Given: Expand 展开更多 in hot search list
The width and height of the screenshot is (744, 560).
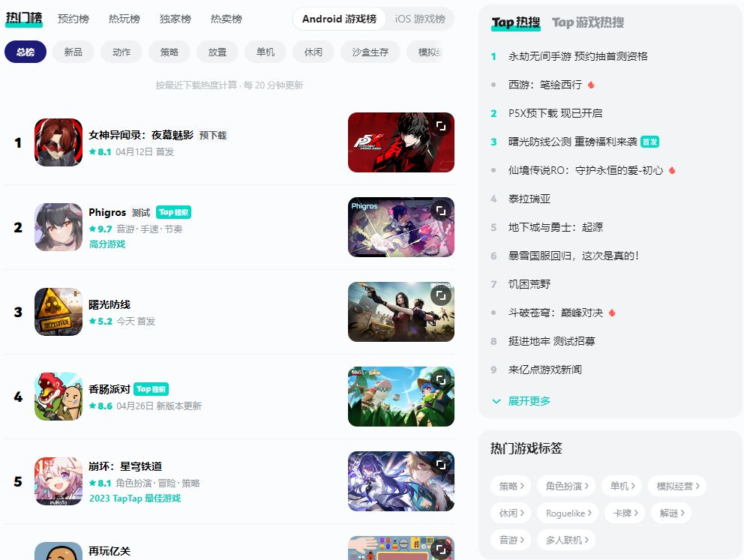Looking at the screenshot, I should coord(521,401).
